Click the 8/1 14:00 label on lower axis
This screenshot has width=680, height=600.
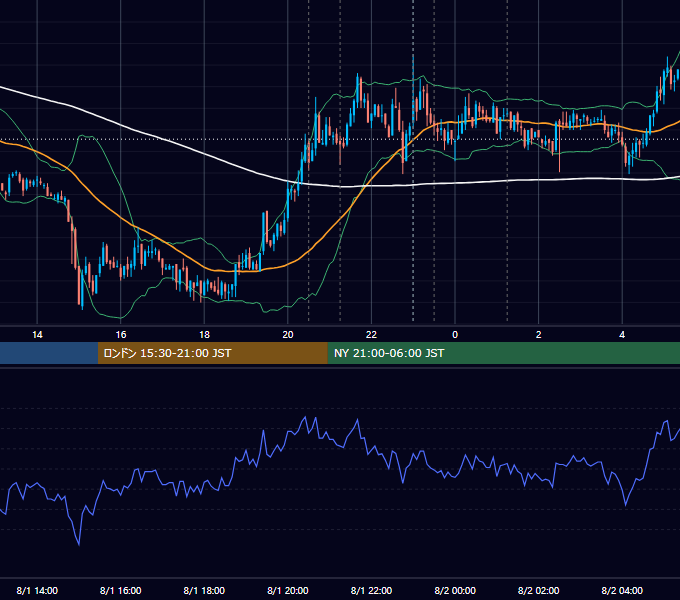[37, 590]
